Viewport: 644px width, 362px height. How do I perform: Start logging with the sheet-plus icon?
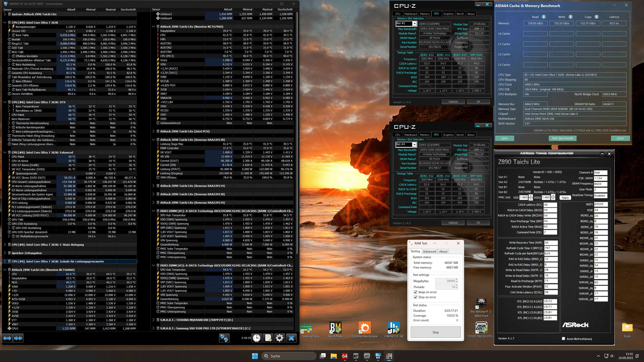(268, 338)
